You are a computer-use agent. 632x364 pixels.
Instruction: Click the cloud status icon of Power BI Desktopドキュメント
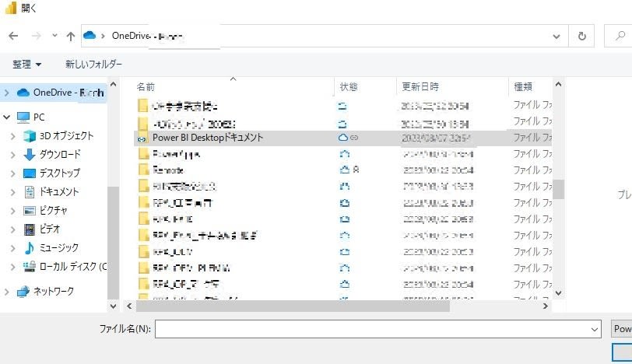pos(343,138)
